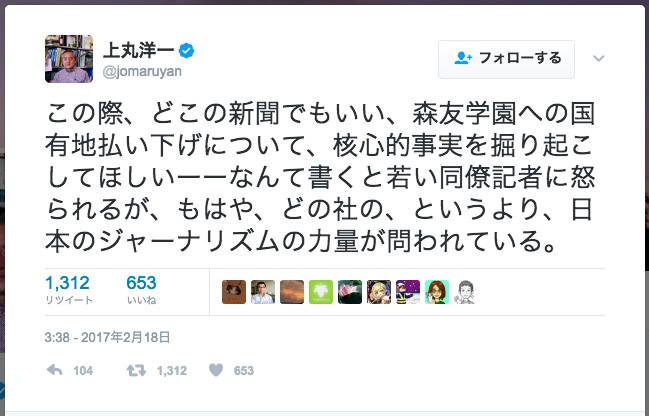649x416 pixels.
Task: Click the man-in-shirt liker avatar
Action: (x=262, y=292)
